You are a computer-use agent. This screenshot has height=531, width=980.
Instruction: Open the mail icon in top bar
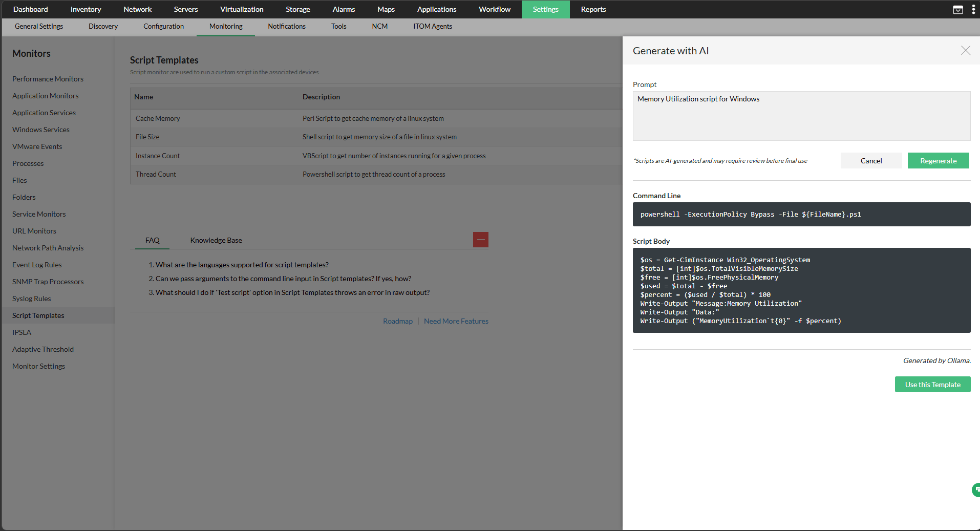(957, 10)
